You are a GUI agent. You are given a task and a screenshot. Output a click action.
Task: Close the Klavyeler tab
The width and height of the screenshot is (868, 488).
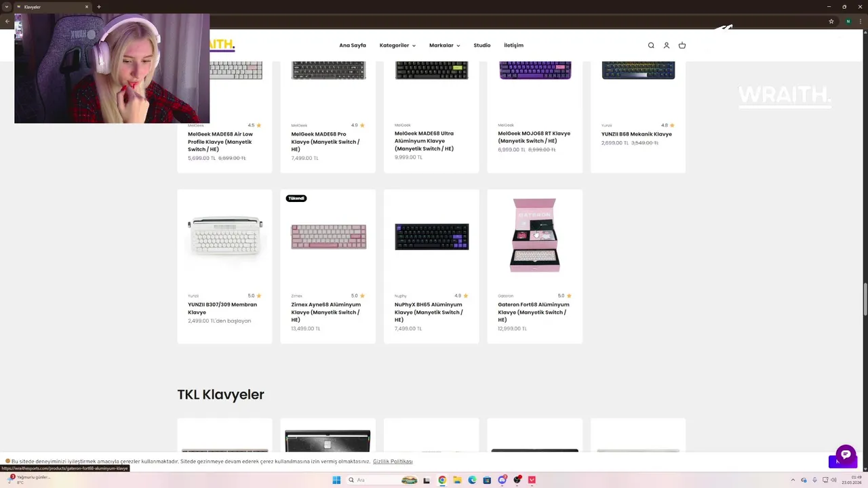[x=87, y=7]
